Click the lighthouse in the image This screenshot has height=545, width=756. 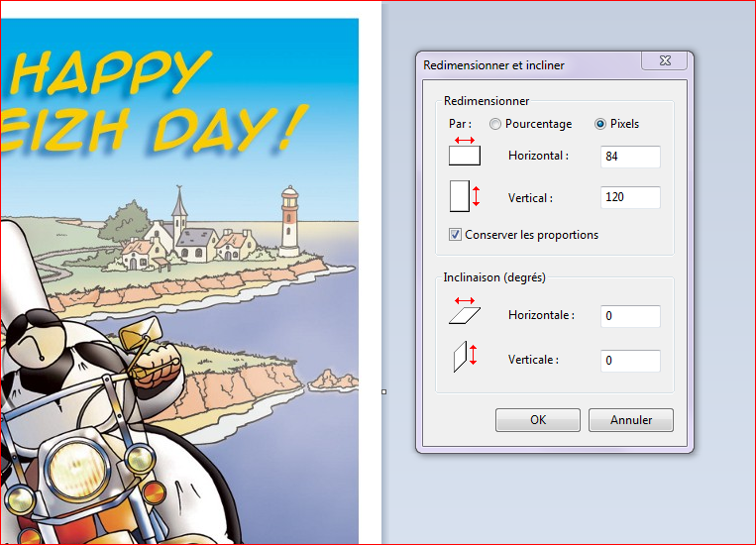point(289,221)
